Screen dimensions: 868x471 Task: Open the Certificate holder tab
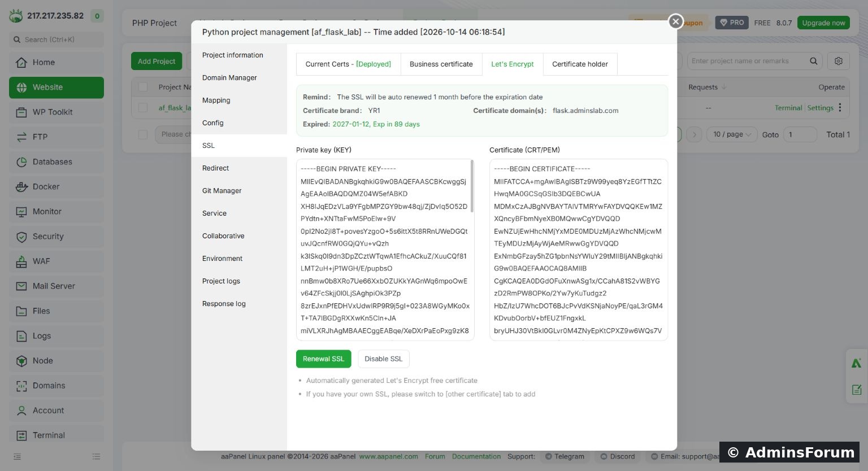pos(580,64)
